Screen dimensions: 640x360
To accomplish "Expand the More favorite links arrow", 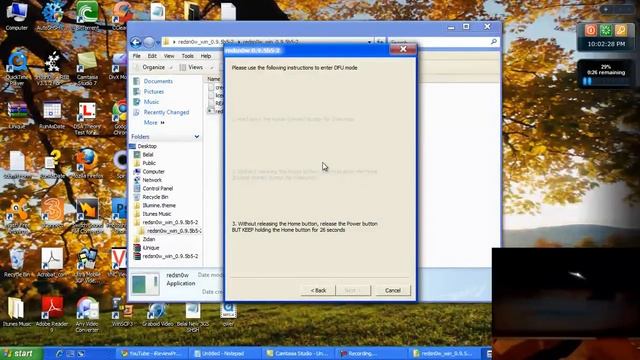I will (162, 122).
